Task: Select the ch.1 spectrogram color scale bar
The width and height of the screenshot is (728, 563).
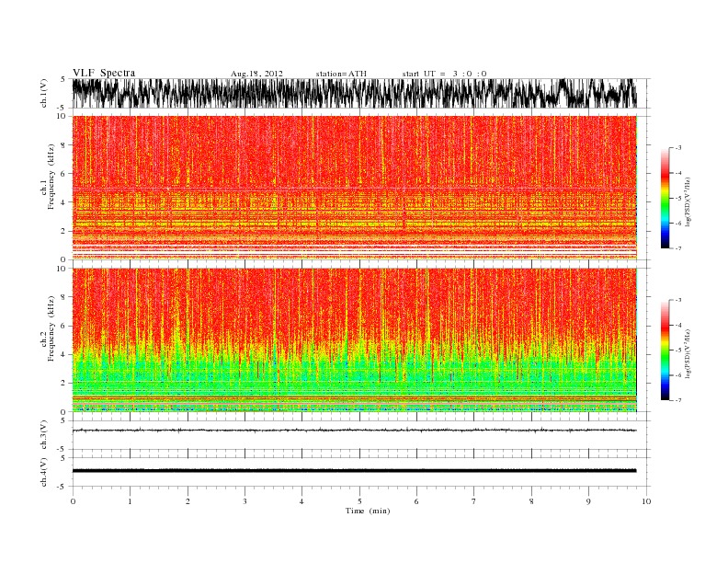Action: [665, 199]
